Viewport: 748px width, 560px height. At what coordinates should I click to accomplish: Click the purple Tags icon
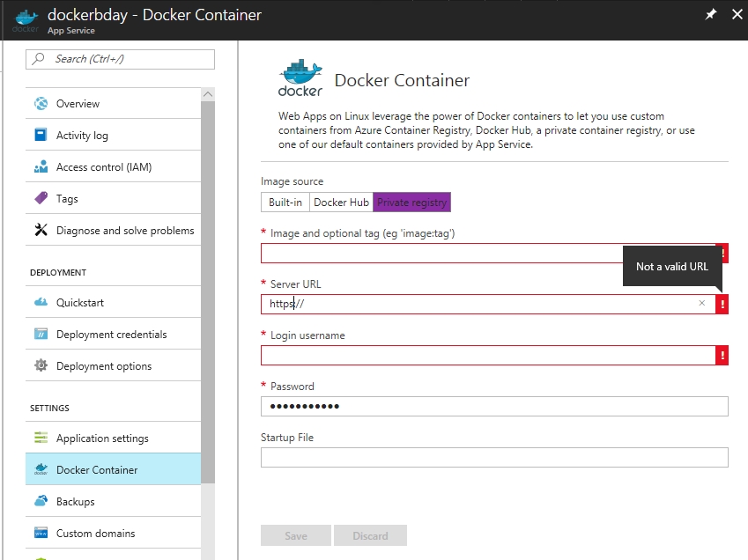tap(41, 198)
